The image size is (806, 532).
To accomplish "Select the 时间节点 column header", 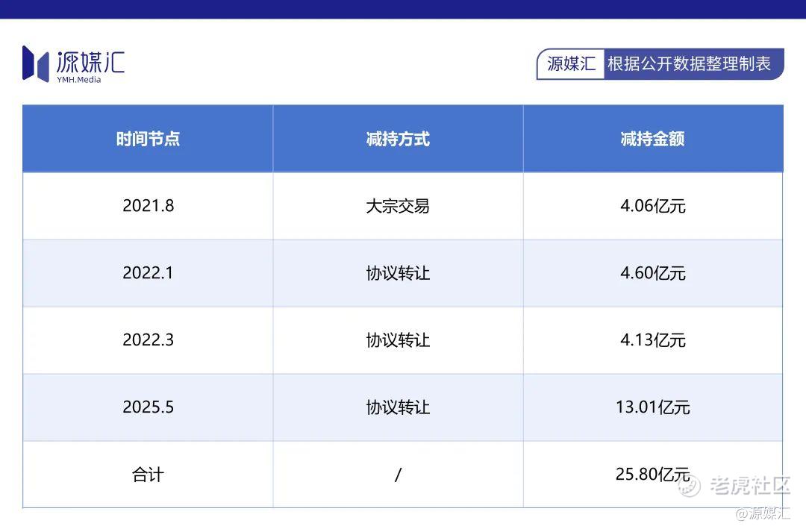I will pos(148,139).
